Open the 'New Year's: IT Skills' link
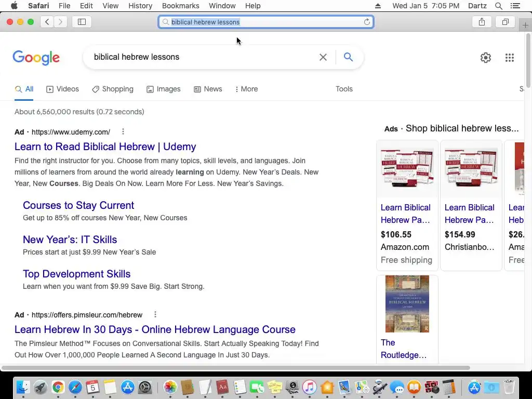 coord(70,240)
